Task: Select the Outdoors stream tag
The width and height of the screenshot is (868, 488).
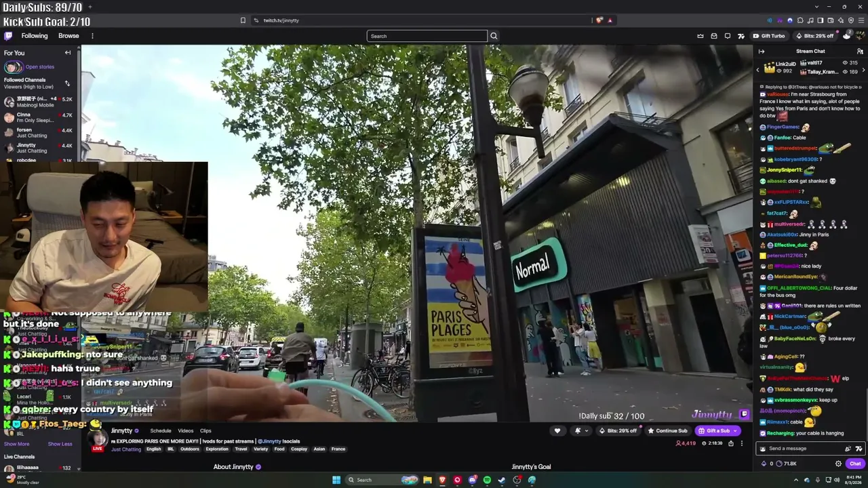Action: 190,449
